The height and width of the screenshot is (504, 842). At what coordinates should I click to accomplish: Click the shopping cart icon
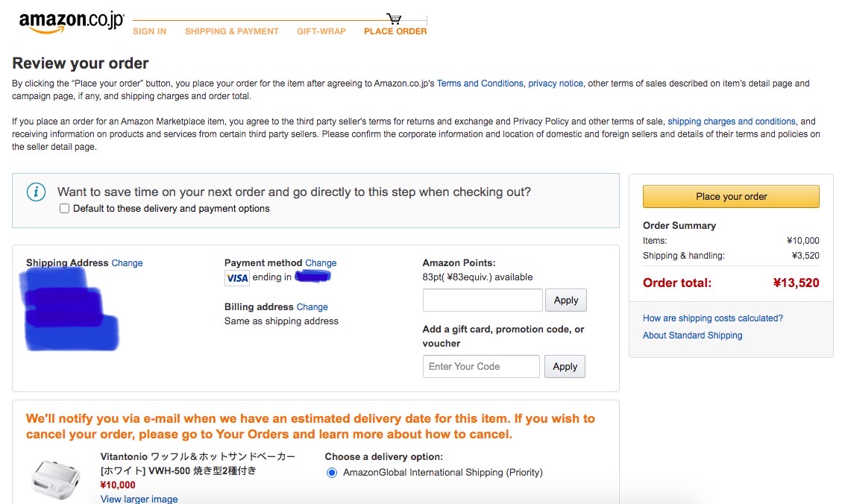pyautogui.click(x=394, y=18)
